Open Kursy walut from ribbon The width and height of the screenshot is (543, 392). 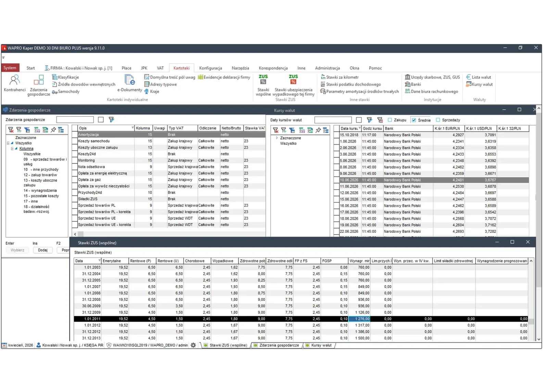479,85
